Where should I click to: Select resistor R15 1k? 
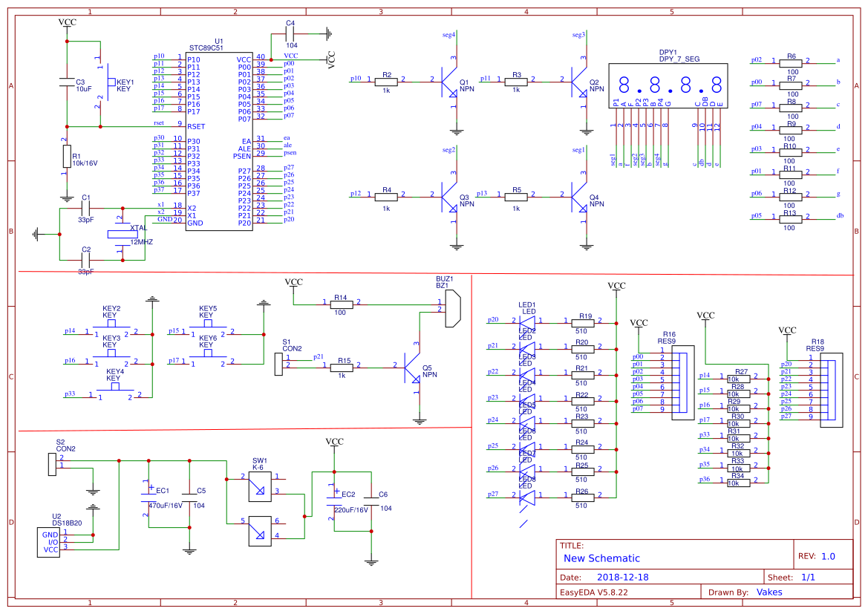click(342, 368)
